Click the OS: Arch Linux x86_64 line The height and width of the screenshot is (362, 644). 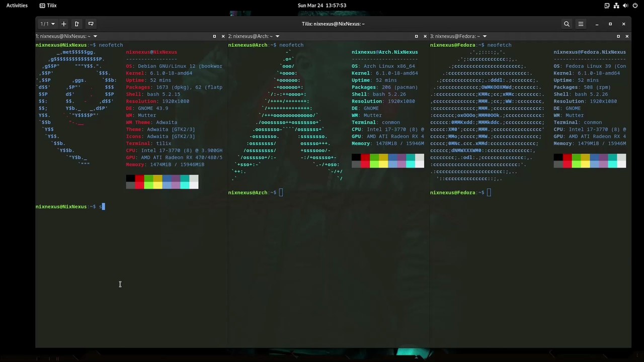click(x=383, y=66)
